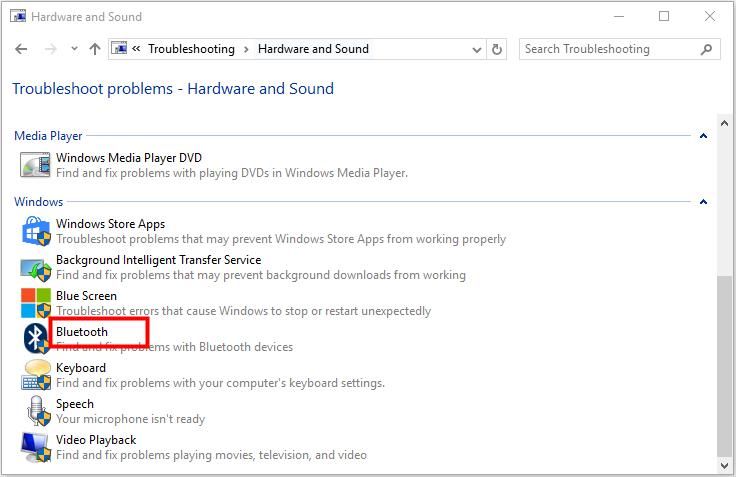
Task: Refresh the Hardware and Sound page
Action: [x=498, y=49]
